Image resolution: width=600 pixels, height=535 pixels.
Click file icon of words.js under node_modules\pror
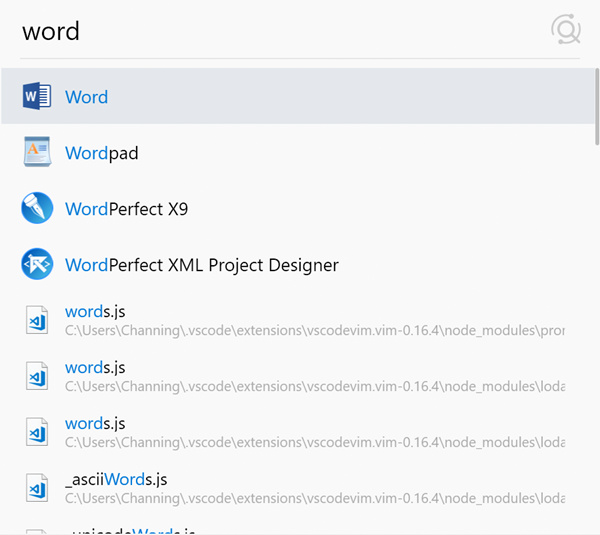point(37,320)
